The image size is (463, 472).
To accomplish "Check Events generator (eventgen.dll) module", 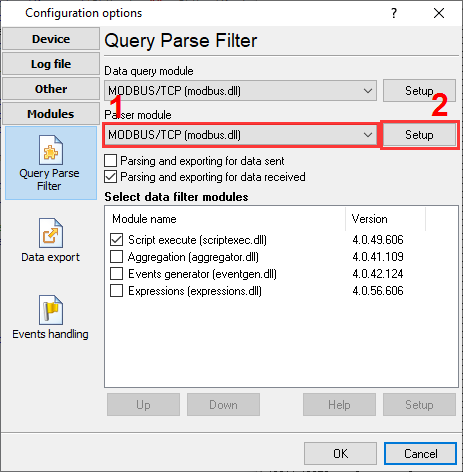I will pos(116,274).
